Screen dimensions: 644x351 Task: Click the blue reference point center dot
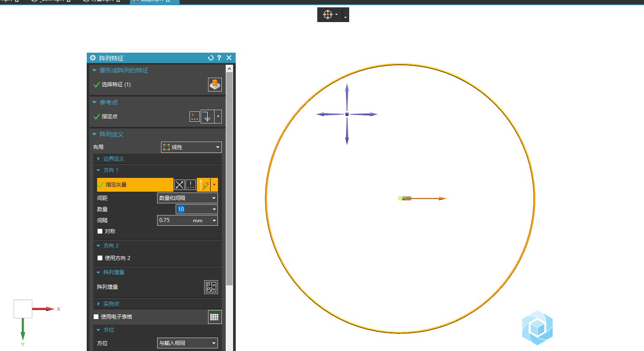tap(347, 114)
